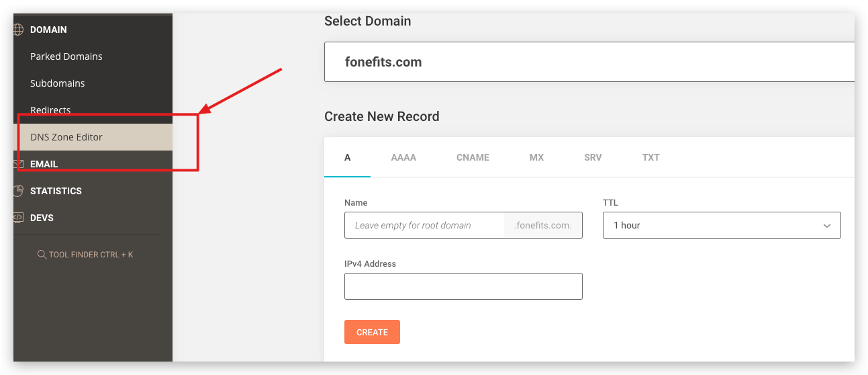This screenshot has height=375, width=868.
Task: Open the TTL dropdown showing 1 hour
Action: pyautogui.click(x=721, y=225)
